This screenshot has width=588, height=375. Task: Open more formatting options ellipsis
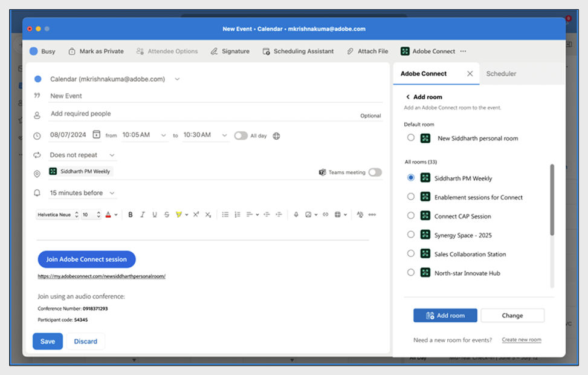coord(372,215)
